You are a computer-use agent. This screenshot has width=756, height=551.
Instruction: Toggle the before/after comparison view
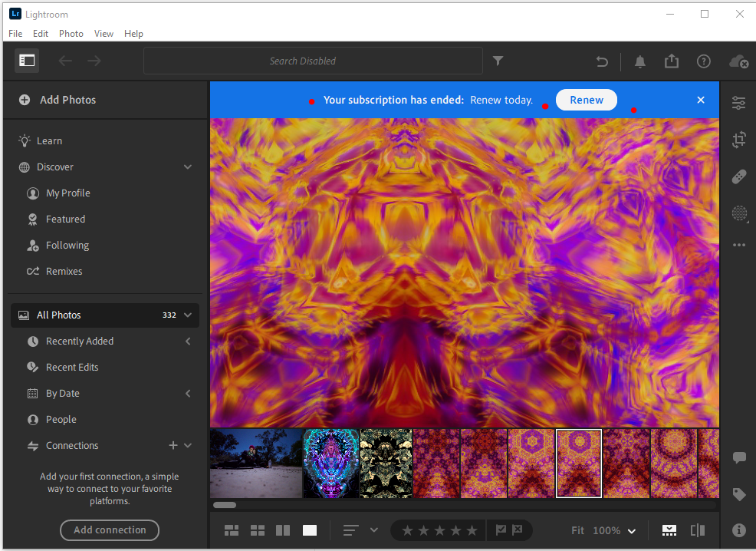[x=698, y=530]
